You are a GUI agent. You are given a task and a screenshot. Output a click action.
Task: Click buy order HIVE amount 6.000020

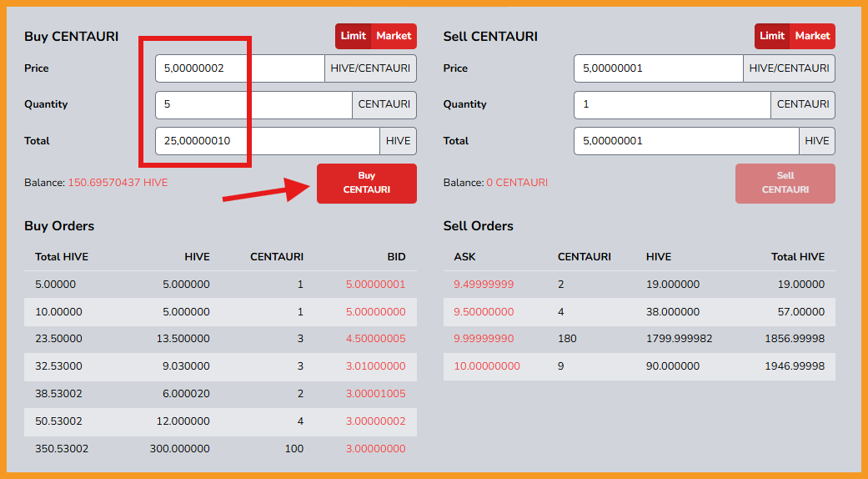(187, 394)
